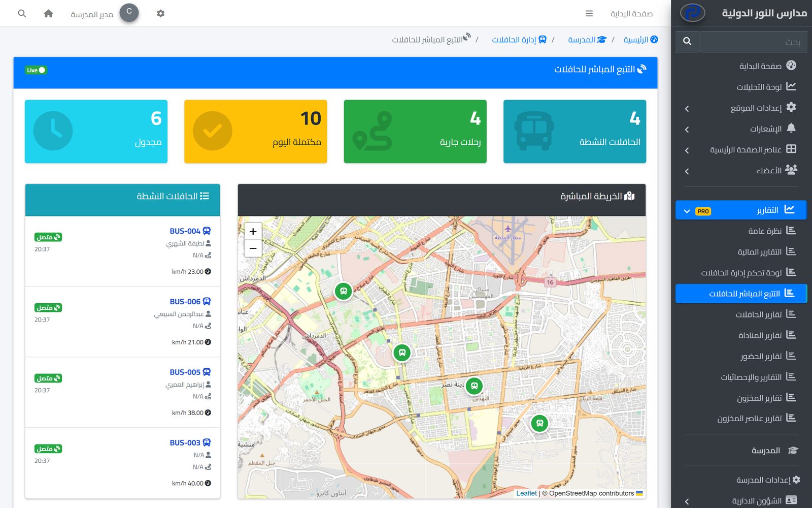Open لوحة تحكم إدارة الحافلات menu item
The width and height of the screenshot is (812, 508).
tap(741, 272)
